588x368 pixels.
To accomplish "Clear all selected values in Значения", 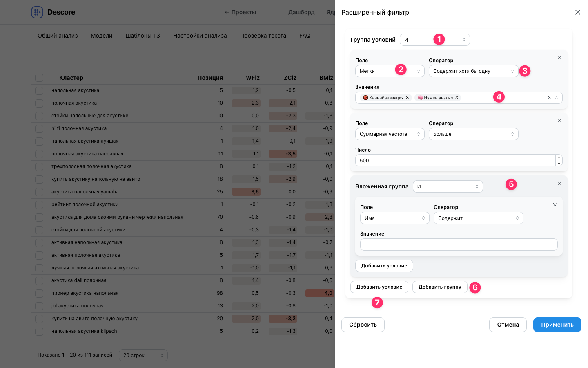I will pyautogui.click(x=549, y=98).
